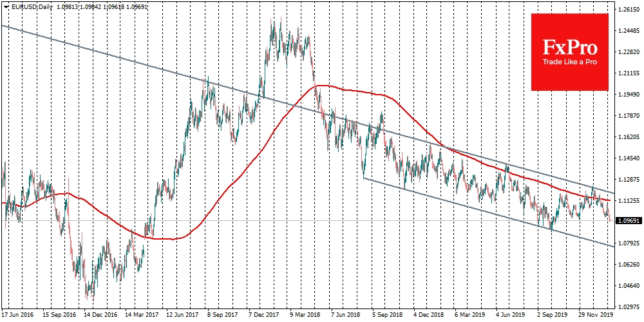Click the FxPro logo banner
Screen dimensions: 644x322
point(570,52)
